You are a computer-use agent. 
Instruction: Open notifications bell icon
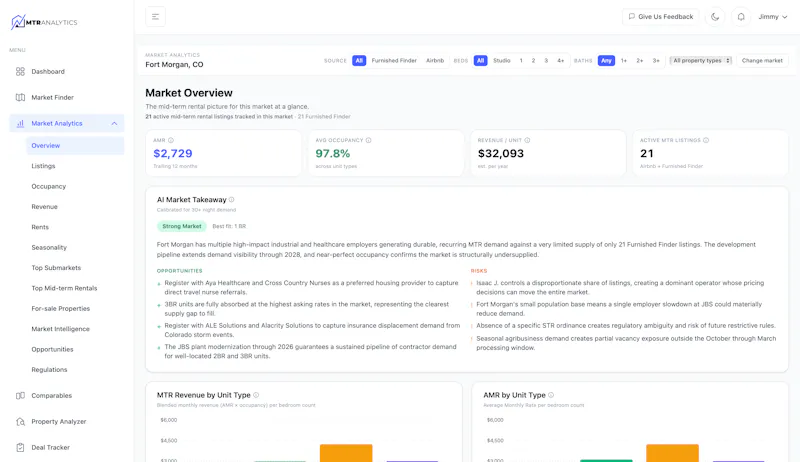point(741,17)
